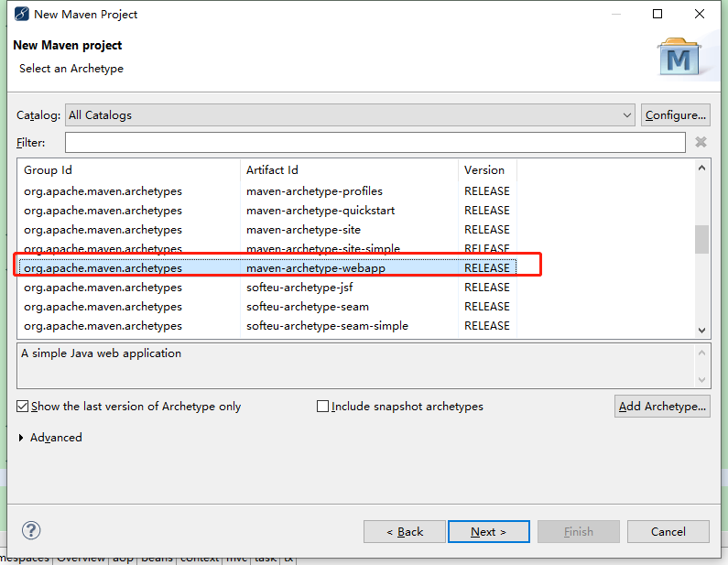Select the softeu-archetype-seam-simple row
This screenshot has width=728, height=565.
[x=267, y=326]
